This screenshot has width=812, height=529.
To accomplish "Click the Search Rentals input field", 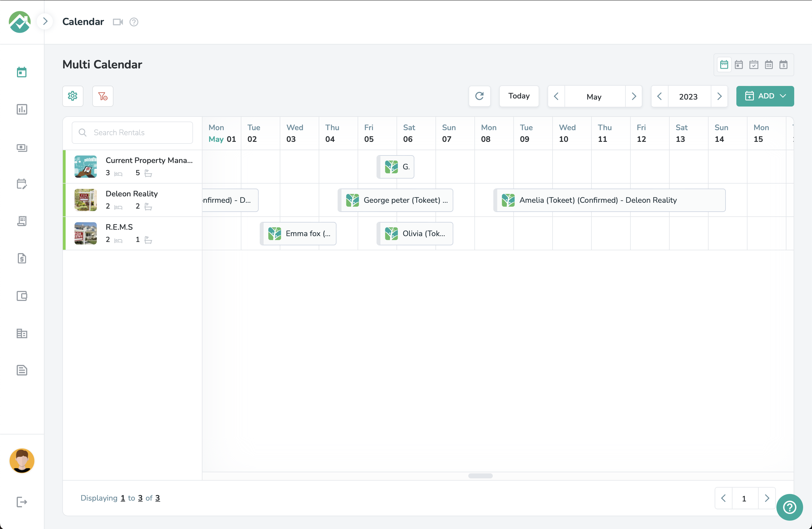I will [132, 132].
